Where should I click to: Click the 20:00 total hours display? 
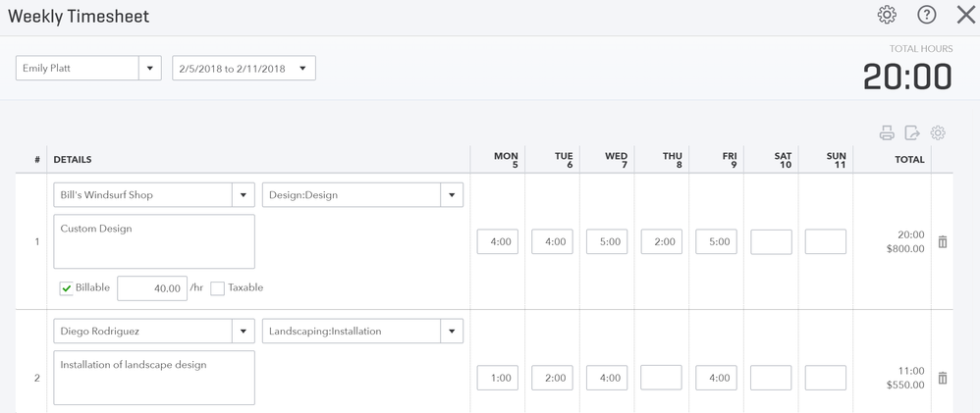[907, 77]
